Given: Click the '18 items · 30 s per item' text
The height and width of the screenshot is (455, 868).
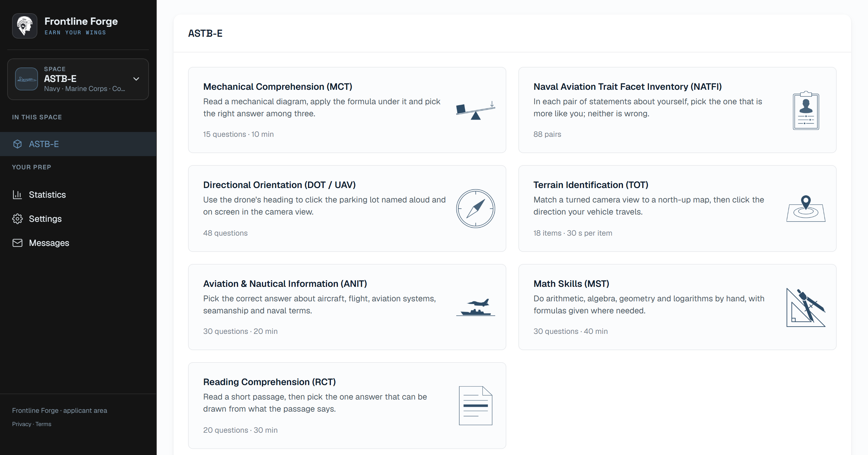Looking at the screenshot, I should [573, 233].
